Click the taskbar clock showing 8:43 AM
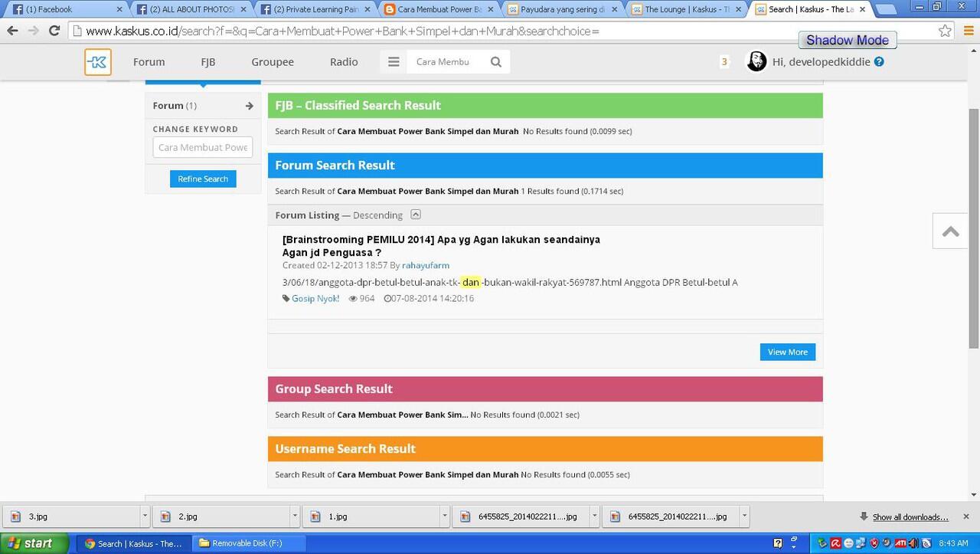Viewport: 980px width, 554px height. pyautogui.click(x=953, y=543)
